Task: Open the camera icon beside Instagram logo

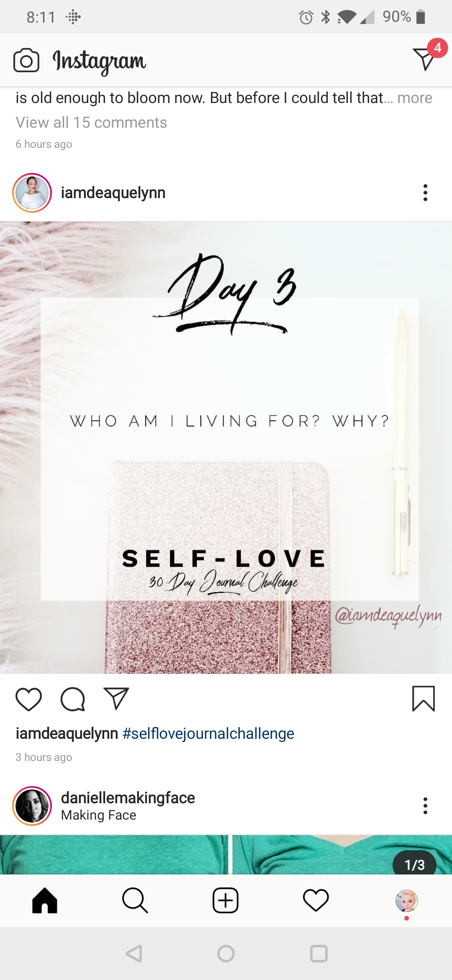Action: tap(26, 60)
